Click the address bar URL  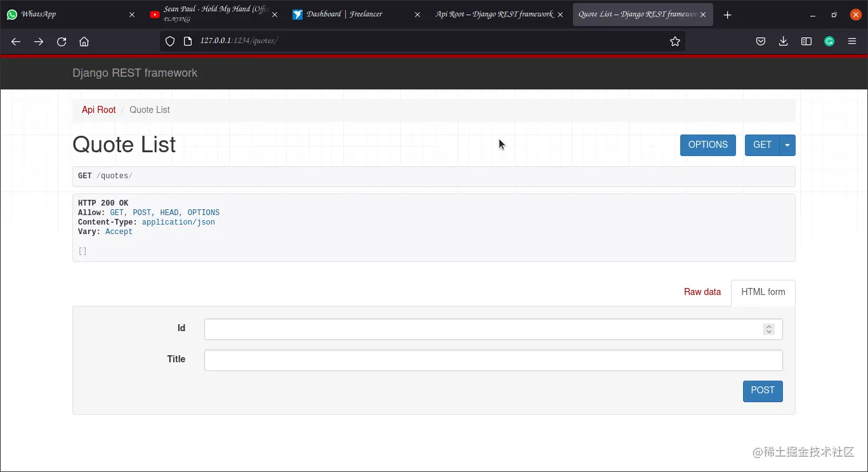pos(239,41)
